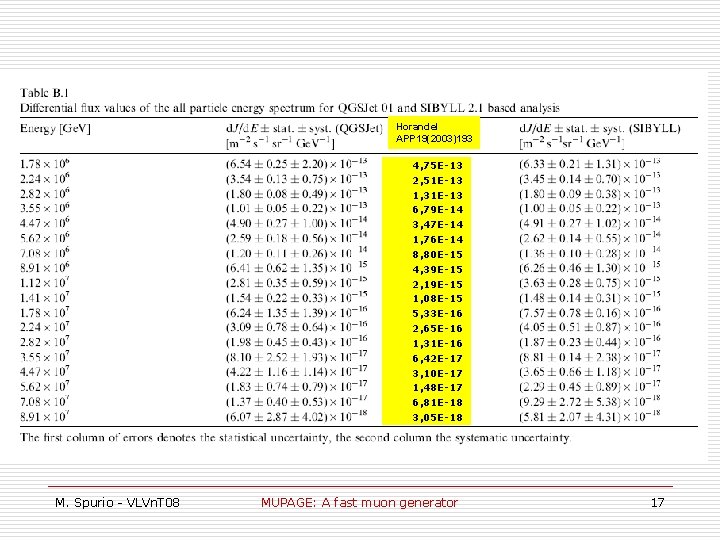Screen dimensions: 720x540
Task: Select SIBYLL flux '(6.33 ± 0.21 ± 1.31)'
Action: click(570, 164)
